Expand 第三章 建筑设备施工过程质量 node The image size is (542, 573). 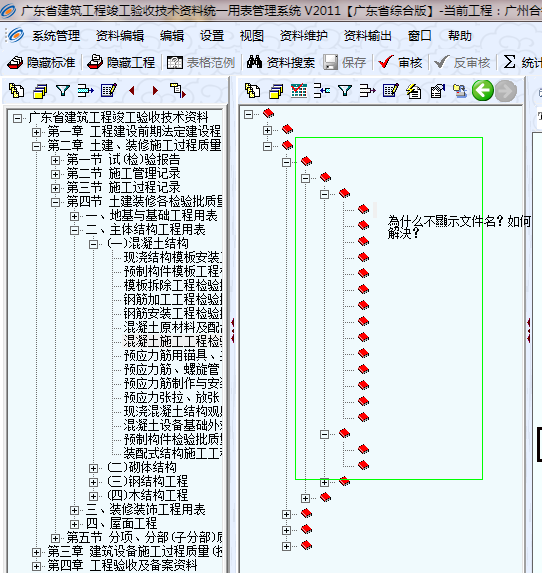36,552
